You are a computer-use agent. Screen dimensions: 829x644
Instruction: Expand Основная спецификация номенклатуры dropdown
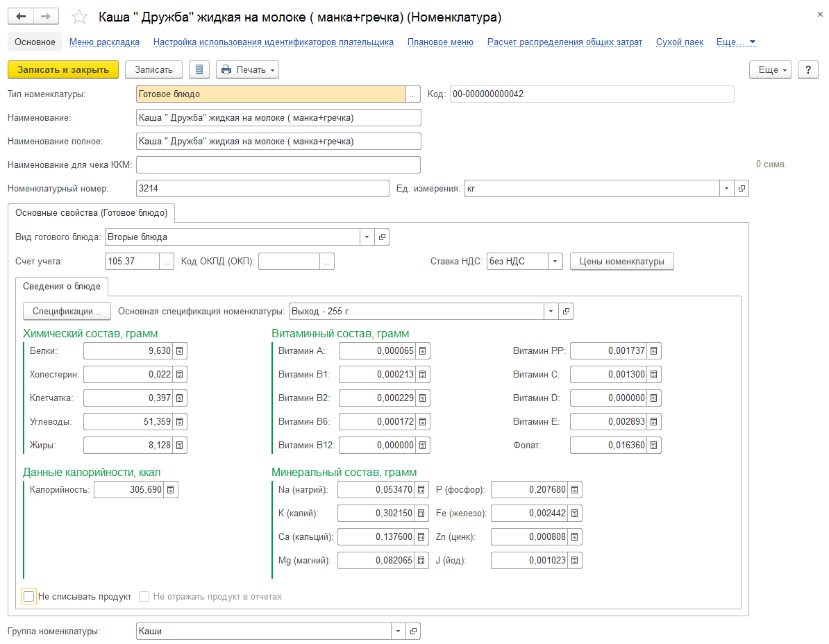tap(551, 311)
